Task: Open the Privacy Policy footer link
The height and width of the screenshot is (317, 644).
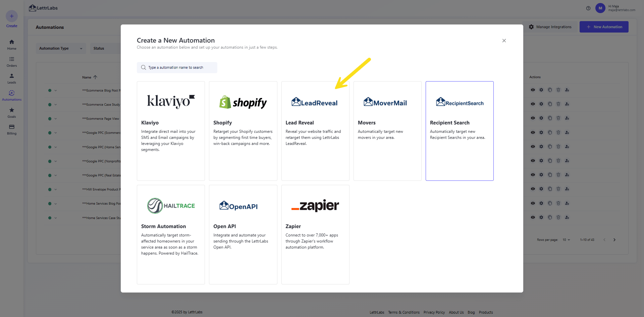Action: click(434, 312)
